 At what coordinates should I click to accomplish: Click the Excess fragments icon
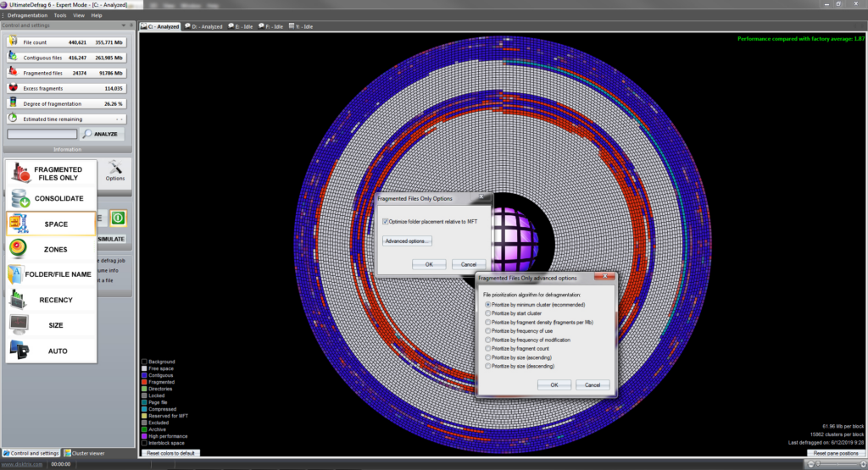(x=14, y=88)
